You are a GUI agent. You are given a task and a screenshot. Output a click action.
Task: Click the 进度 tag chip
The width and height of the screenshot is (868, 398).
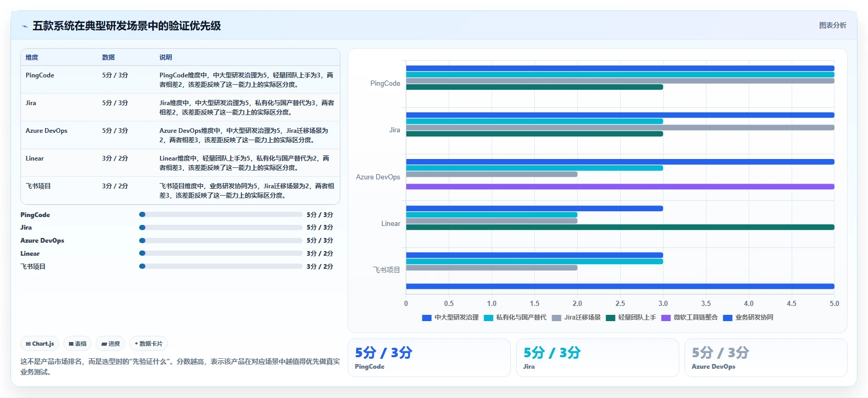(x=110, y=344)
